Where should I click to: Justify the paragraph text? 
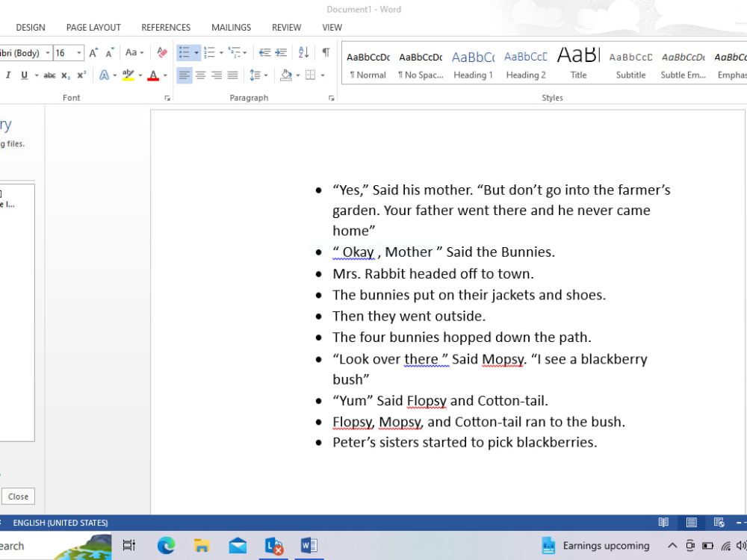233,75
